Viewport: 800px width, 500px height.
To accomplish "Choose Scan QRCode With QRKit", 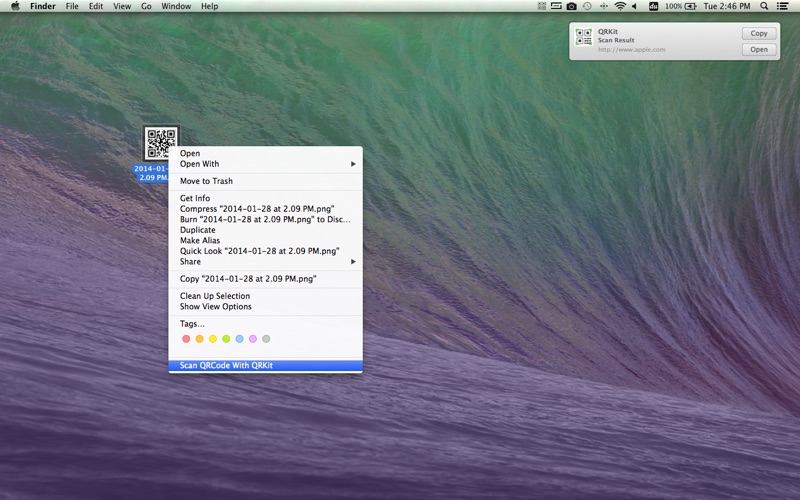I will 265,365.
